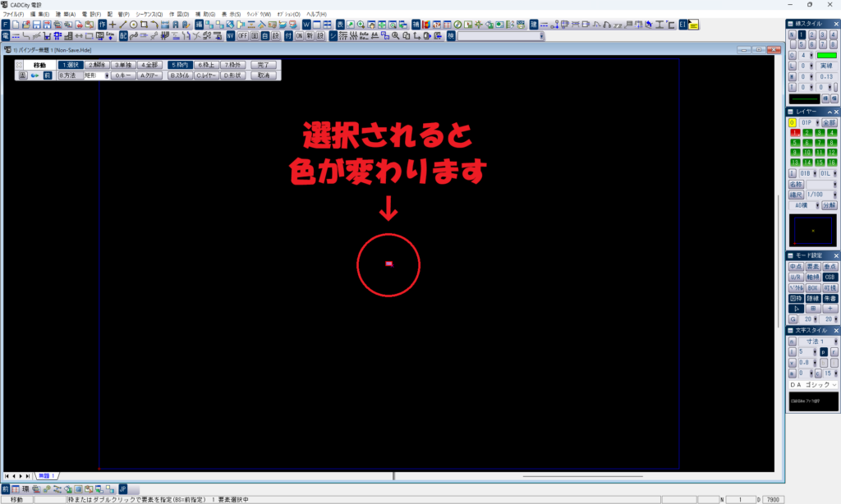Click the 完了 finish button
This screenshot has height=504, width=841.
(x=264, y=65)
